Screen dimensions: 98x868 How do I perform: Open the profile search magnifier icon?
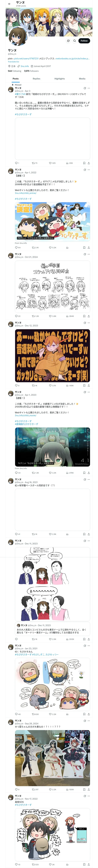75,41
